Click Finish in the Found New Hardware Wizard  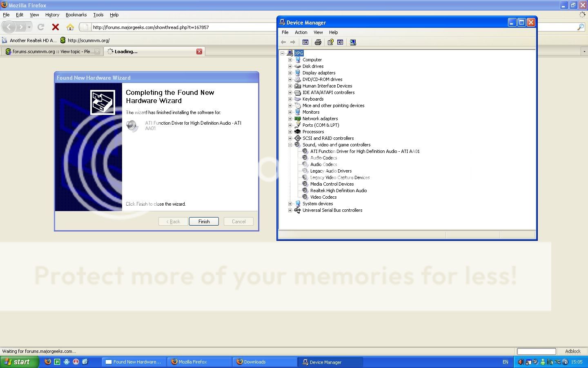point(204,222)
